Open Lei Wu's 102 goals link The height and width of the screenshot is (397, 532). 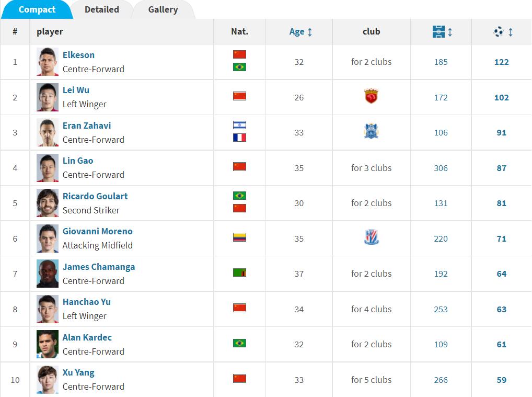(501, 97)
